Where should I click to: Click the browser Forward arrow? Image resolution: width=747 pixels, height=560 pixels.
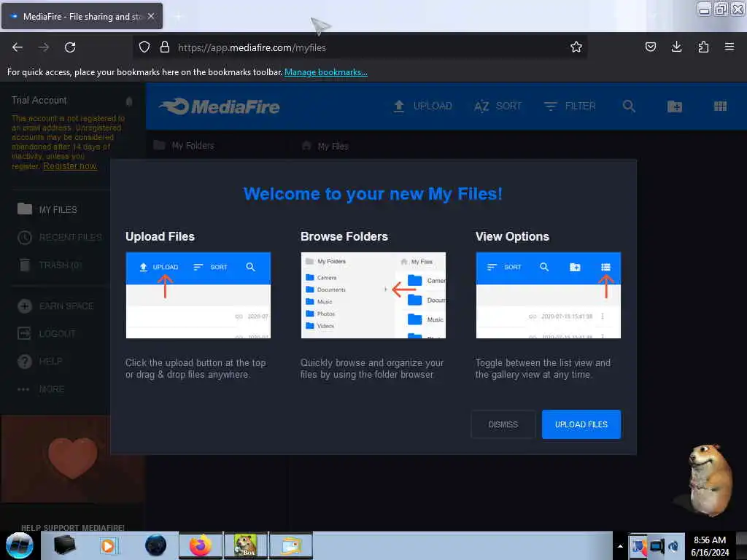click(x=44, y=47)
